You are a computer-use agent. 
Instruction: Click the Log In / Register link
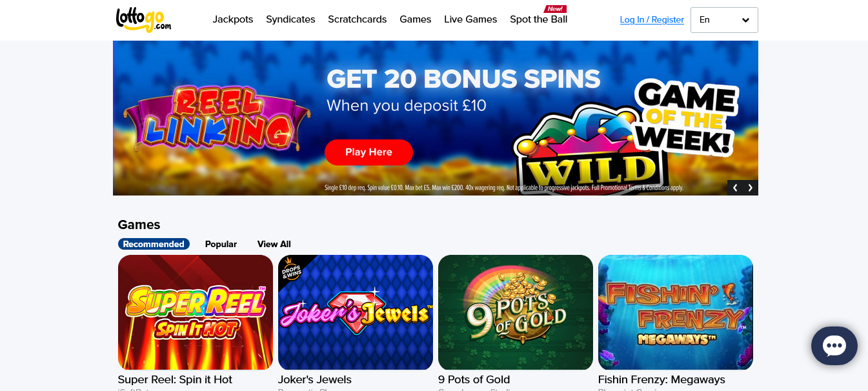click(x=652, y=20)
